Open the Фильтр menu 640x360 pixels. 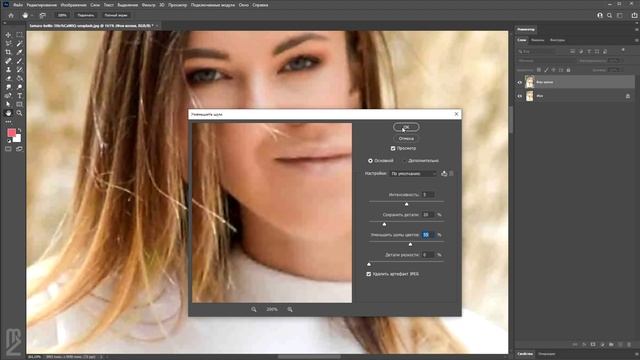(x=148, y=5)
